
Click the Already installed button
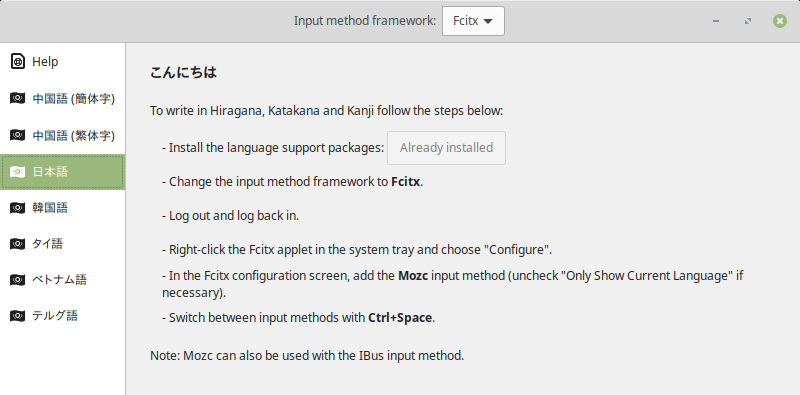coord(446,148)
